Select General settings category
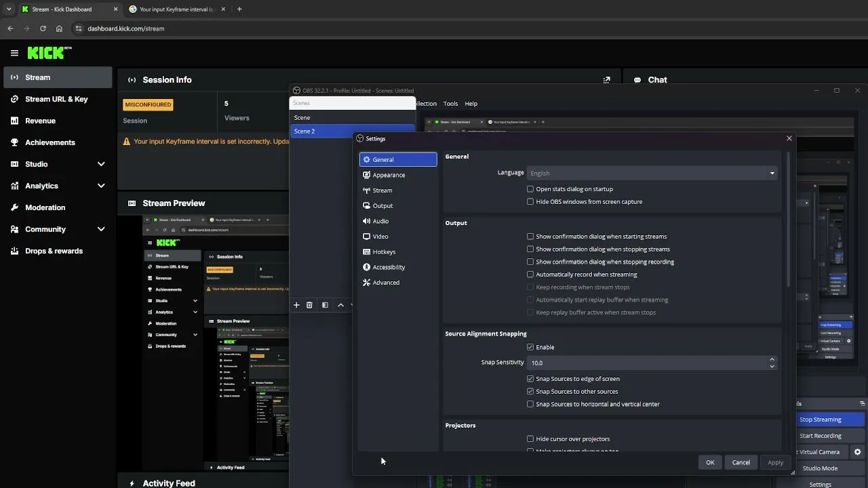The height and width of the screenshot is (488, 868). pyautogui.click(x=398, y=159)
